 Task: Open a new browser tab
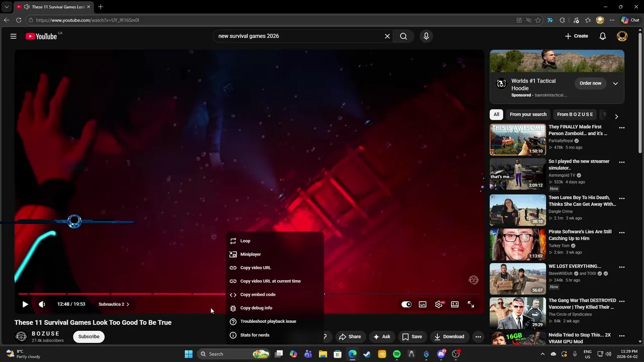pos(101,7)
